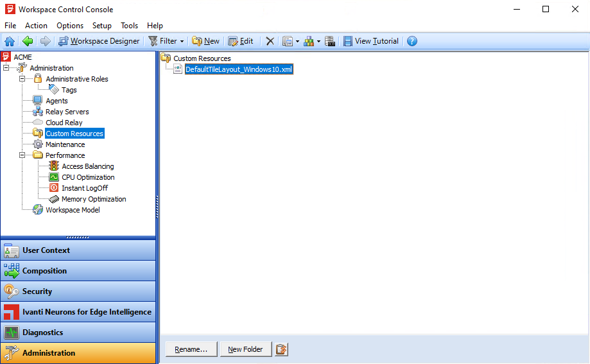
Task: Select the ACME root node
Action: point(22,57)
